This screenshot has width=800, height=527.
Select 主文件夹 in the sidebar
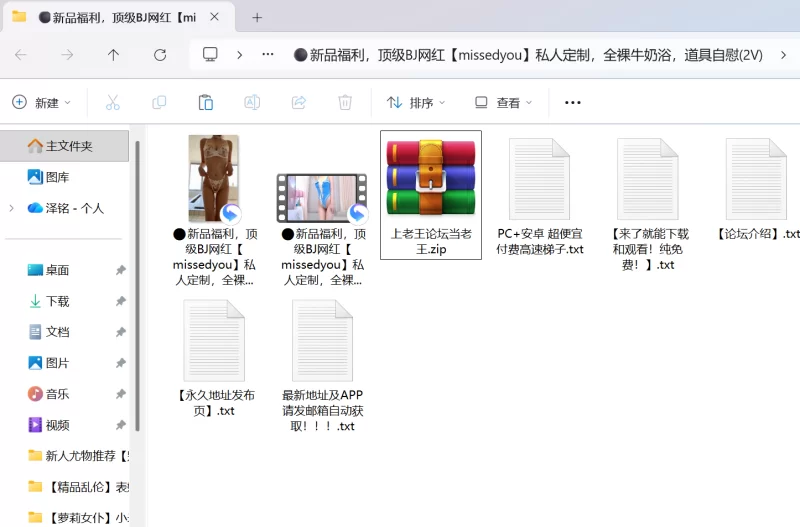pos(68,146)
